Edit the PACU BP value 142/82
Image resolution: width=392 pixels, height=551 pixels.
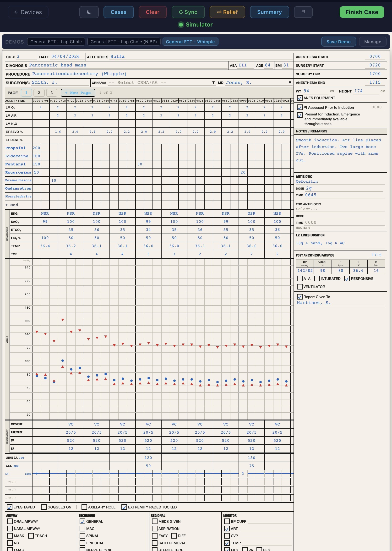click(305, 271)
